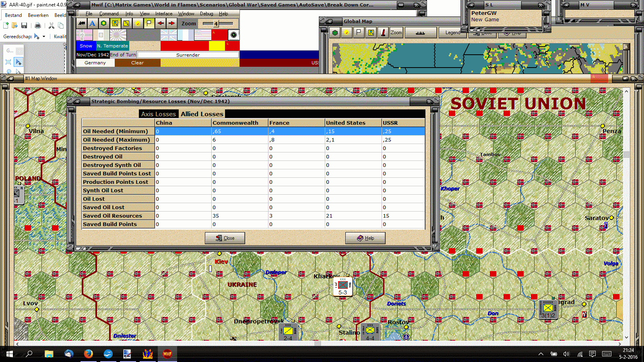Switch to the Allied Losses tab
The image size is (644, 362).
pos(202,114)
